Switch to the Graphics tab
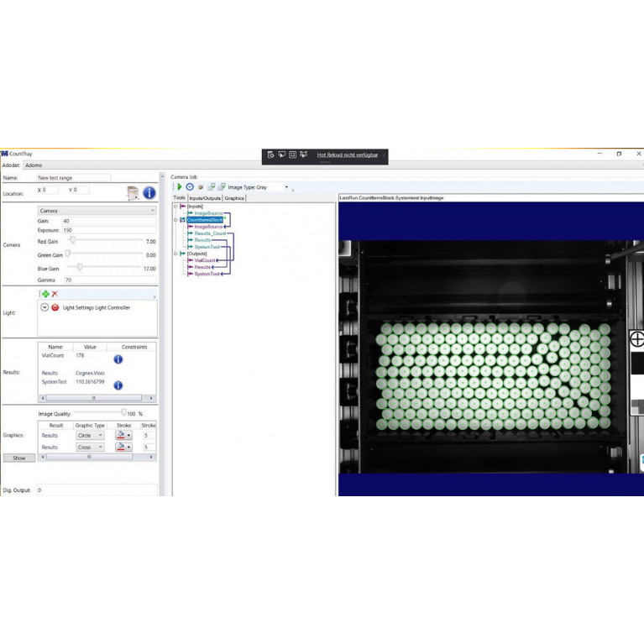The height and width of the screenshot is (644, 644). pyautogui.click(x=234, y=198)
